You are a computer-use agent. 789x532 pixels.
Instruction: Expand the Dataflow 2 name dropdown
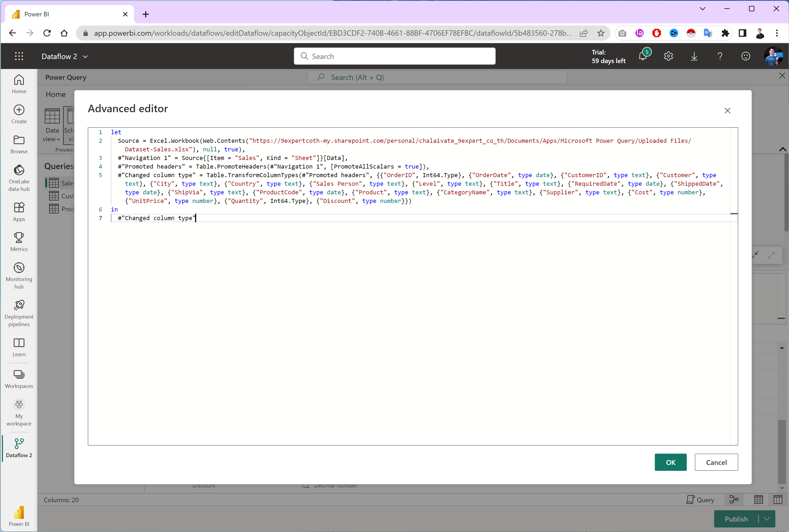tap(86, 57)
